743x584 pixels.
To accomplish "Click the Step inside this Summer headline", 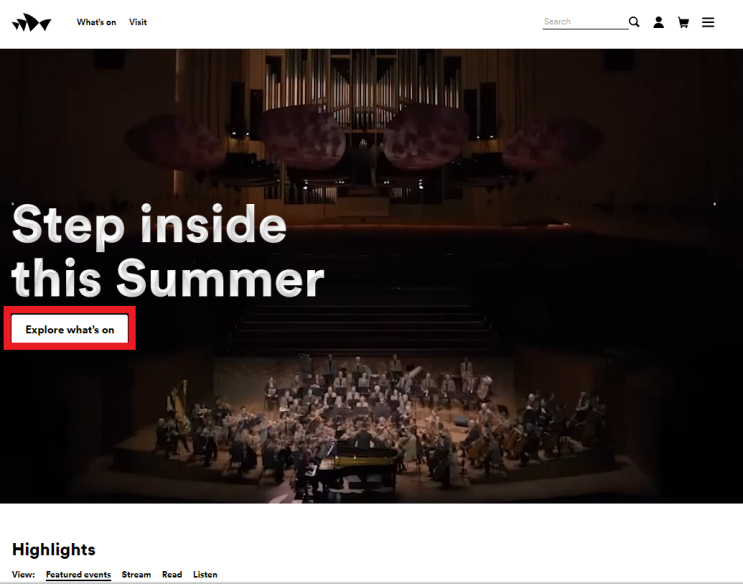I will 168,251.
